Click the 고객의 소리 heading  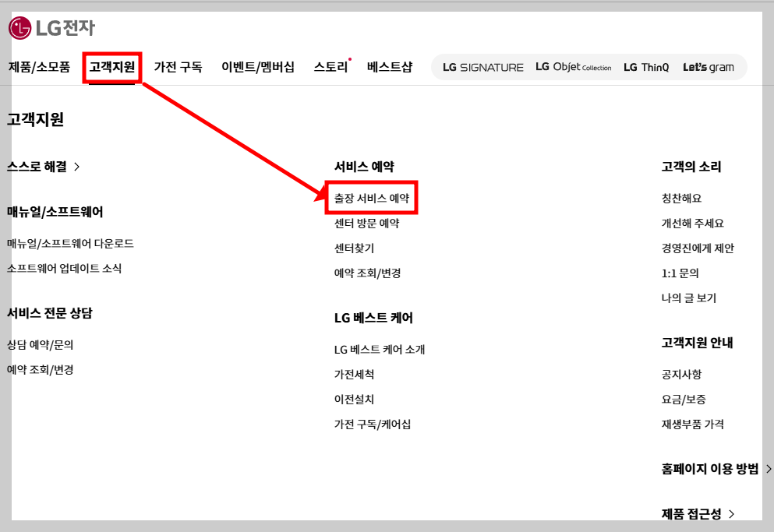(x=691, y=167)
